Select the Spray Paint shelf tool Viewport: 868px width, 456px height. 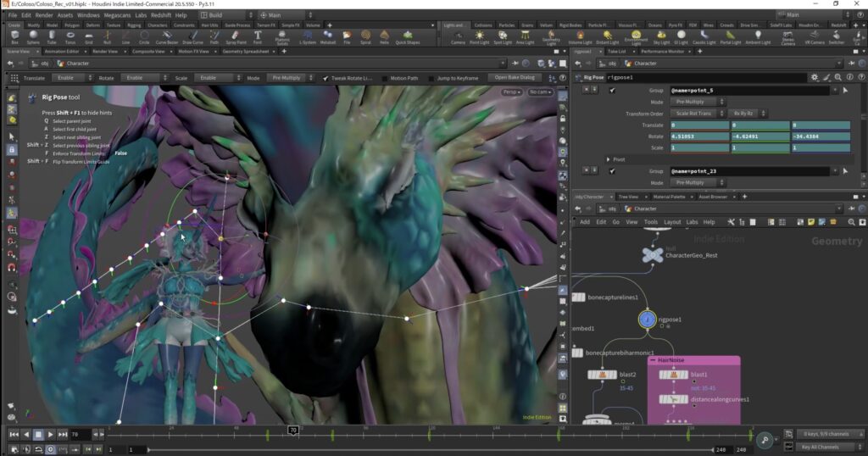tap(235, 36)
